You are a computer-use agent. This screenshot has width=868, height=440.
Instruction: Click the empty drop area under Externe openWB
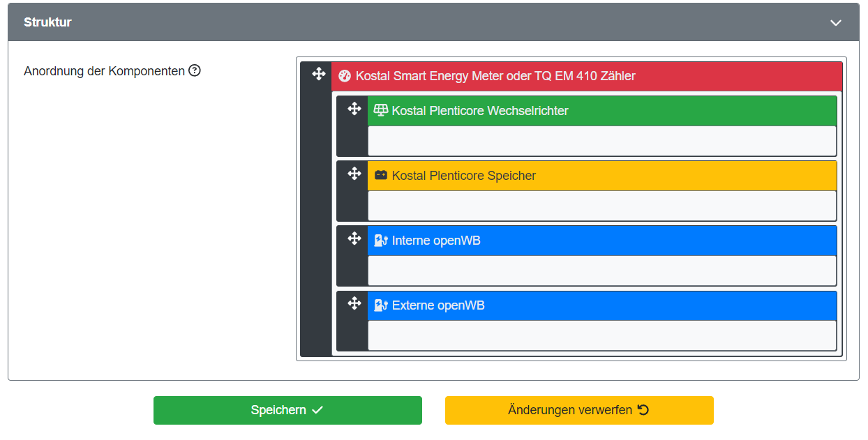point(601,335)
